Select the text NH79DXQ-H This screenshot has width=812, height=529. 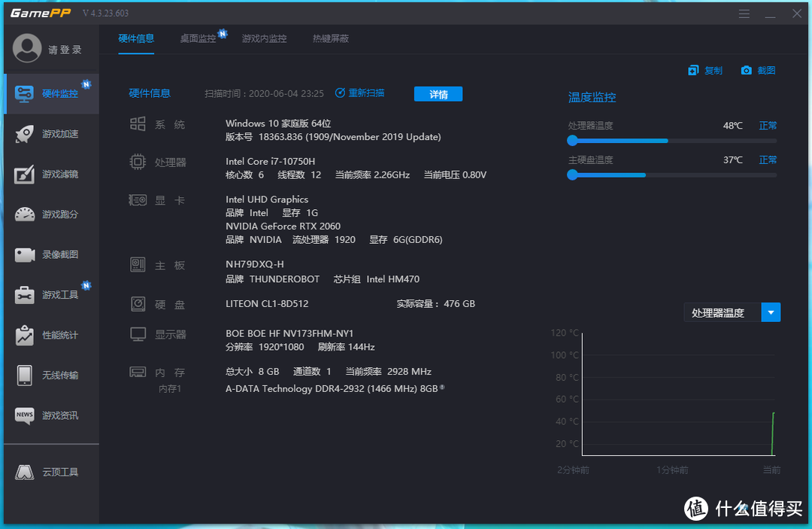pyautogui.click(x=255, y=263)
